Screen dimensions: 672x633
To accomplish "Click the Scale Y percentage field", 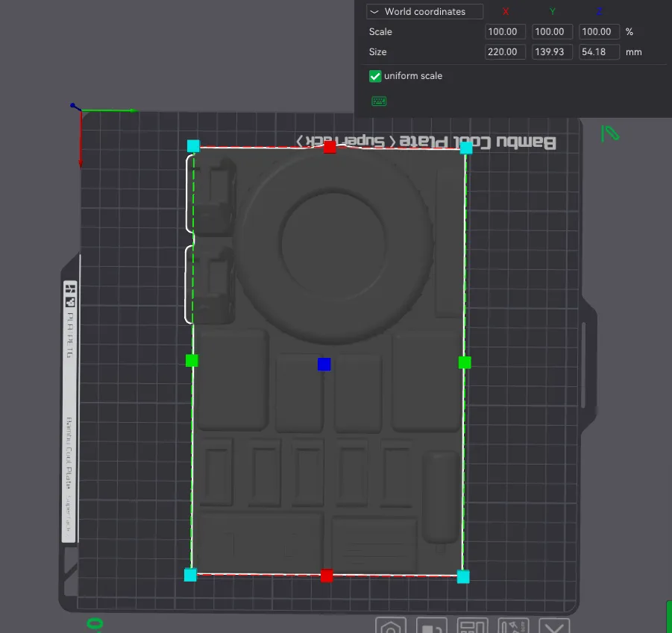I will [552, 32].
